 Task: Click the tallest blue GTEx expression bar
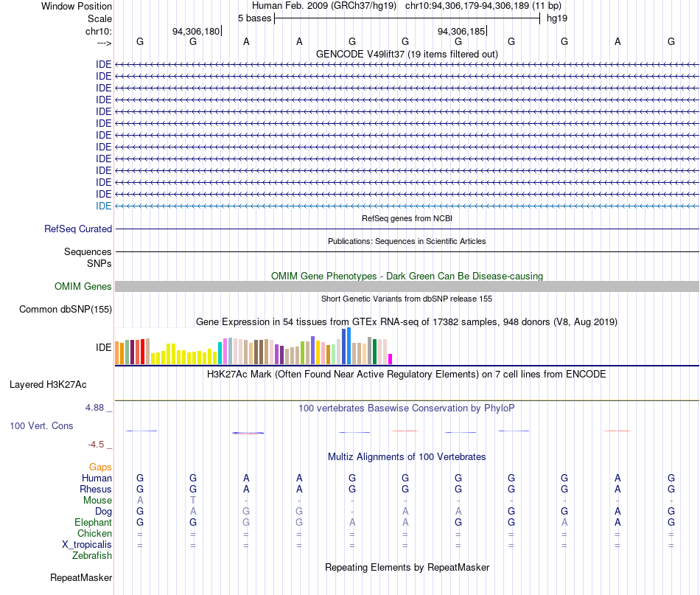(349, 346)
